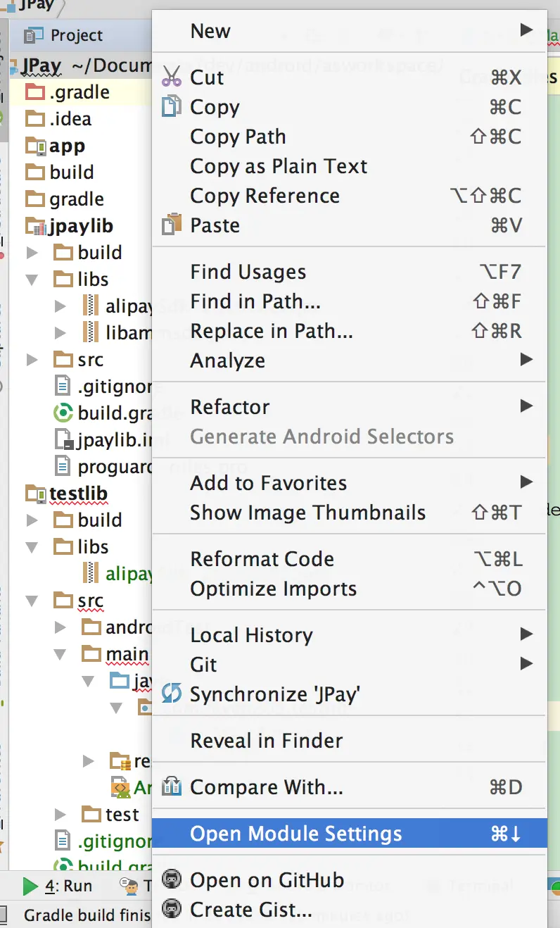The height and width of the screenshot is (928, 560).
Task: Select the test folder row
Action: tap(110, 815)
